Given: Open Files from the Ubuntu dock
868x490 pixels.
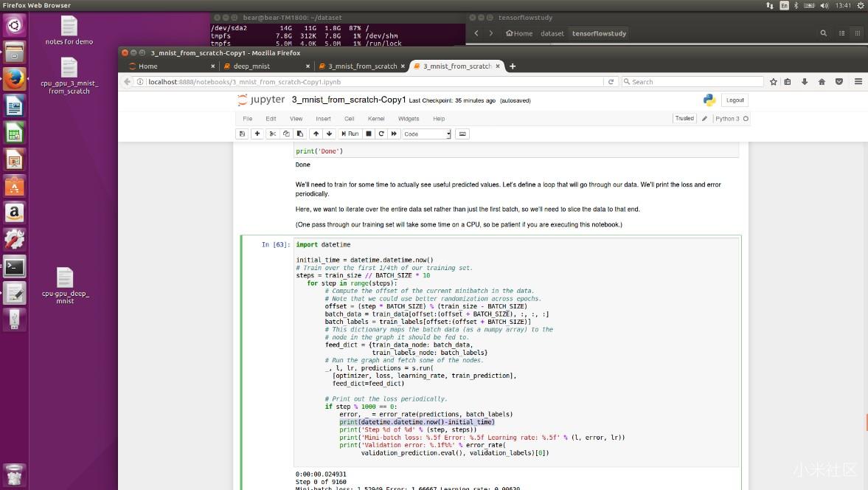Looking at the screenshot, I should [15, 52].
